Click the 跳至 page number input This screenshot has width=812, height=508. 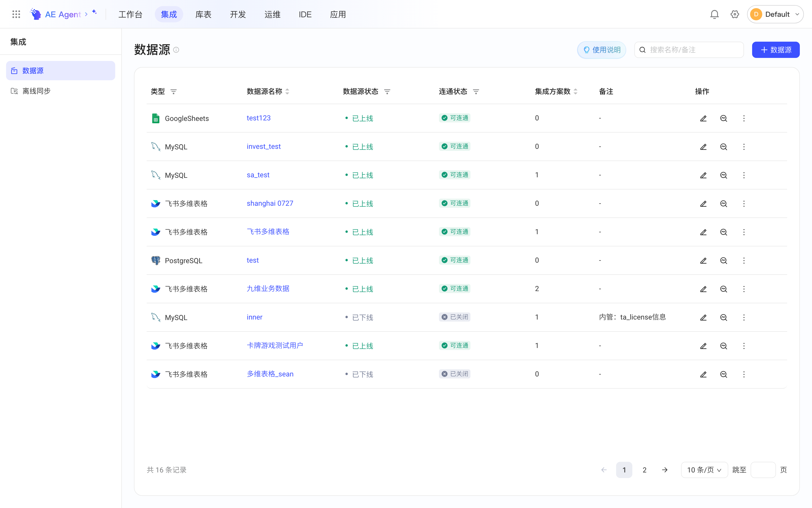[x=763, y=470]
